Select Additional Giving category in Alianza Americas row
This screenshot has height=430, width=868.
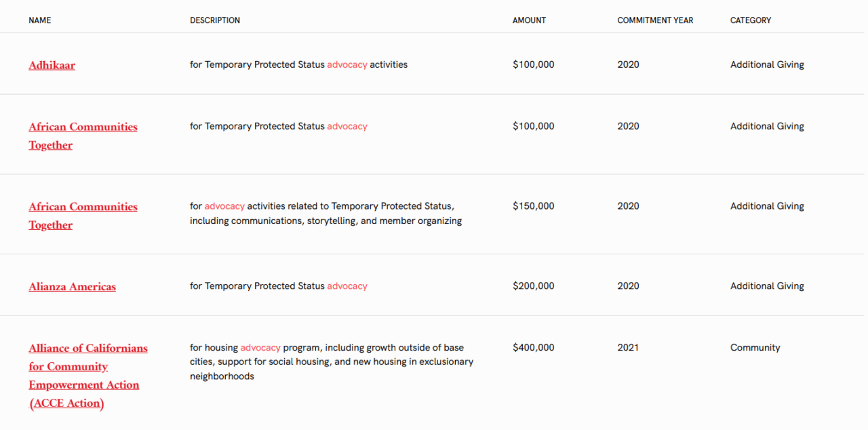pyautogui.click(x=767, y=286)
